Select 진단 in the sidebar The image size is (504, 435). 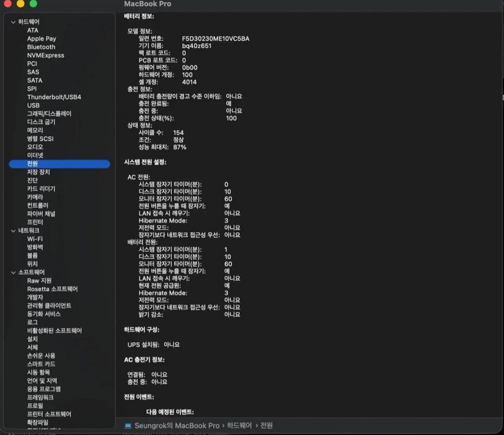(x=32, y=180)
